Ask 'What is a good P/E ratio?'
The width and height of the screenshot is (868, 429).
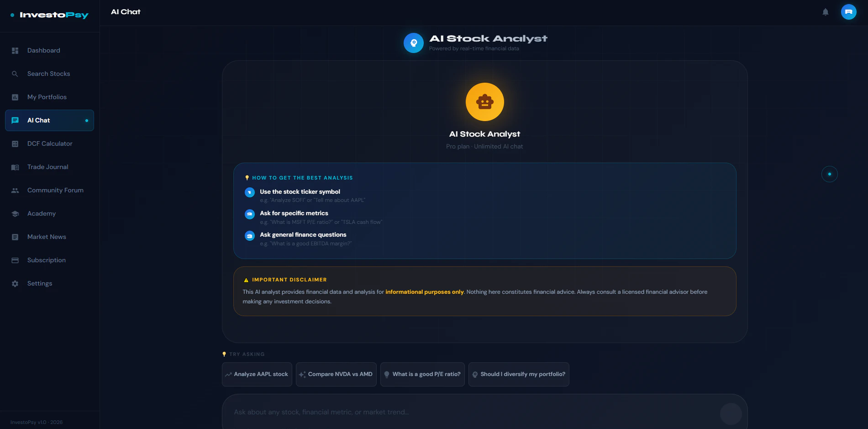pyautogui.click(x=422, y=375)
